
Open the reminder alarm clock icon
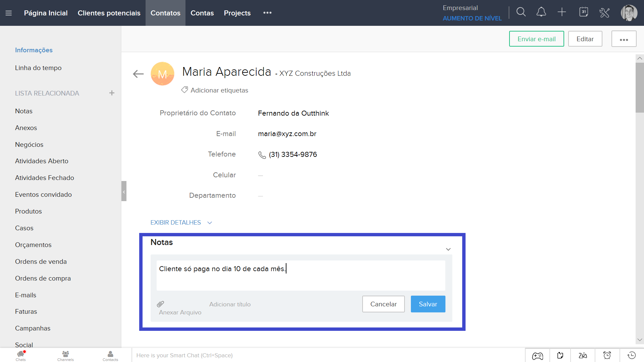607,355
